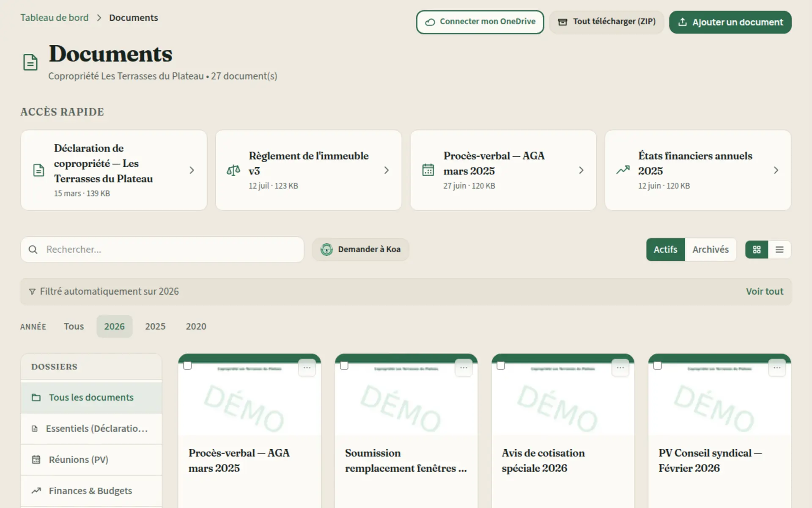Click the calendar icon on the Procès-verbal quick access card
The height and width of the screenshot is (508, 812).
click(428, 170)
